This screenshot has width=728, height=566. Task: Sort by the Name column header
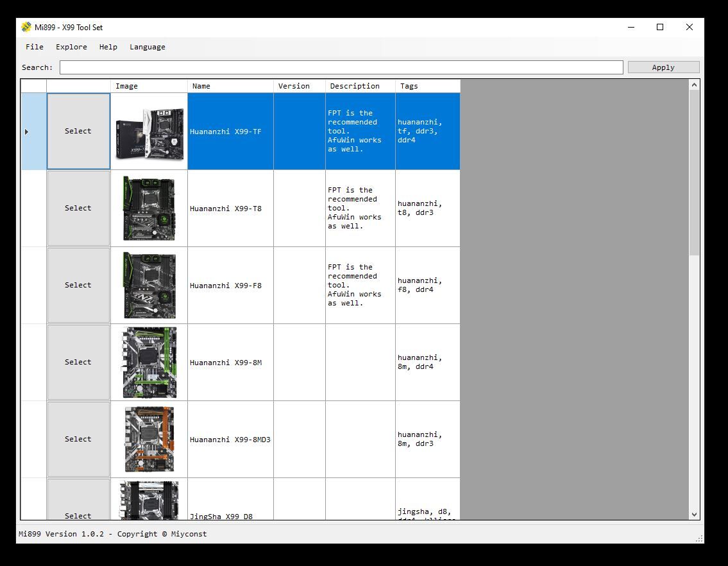tap(231, 86)
